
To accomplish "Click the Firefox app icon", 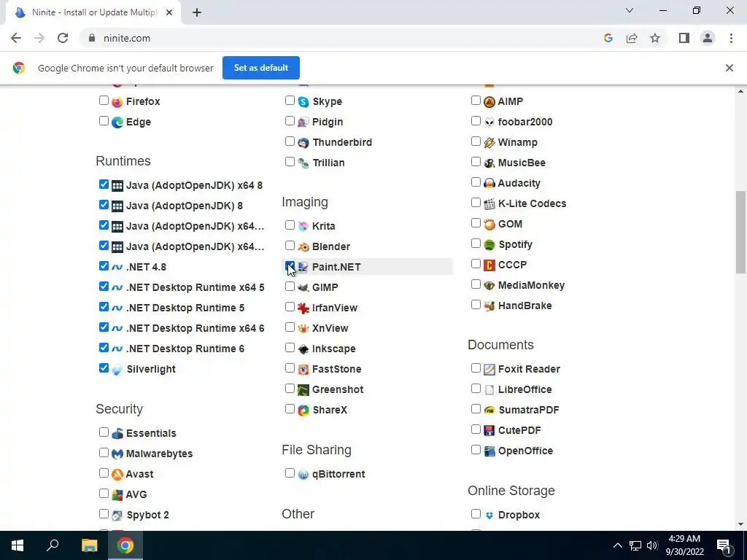I will (117, 101).
